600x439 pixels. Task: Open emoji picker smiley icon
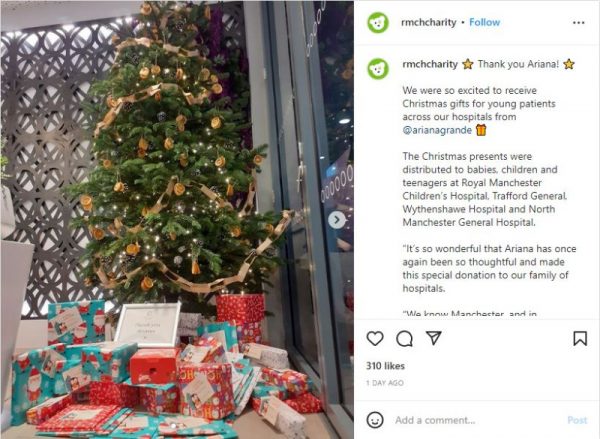(x=375, y=420)
